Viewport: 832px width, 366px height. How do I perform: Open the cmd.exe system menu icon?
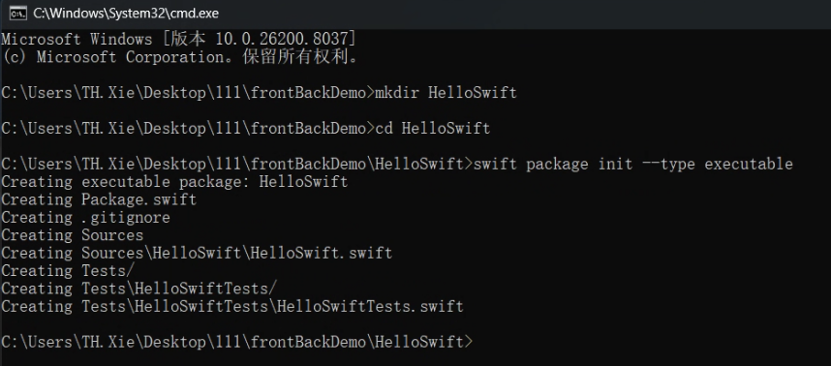click(x=18, y=13)
